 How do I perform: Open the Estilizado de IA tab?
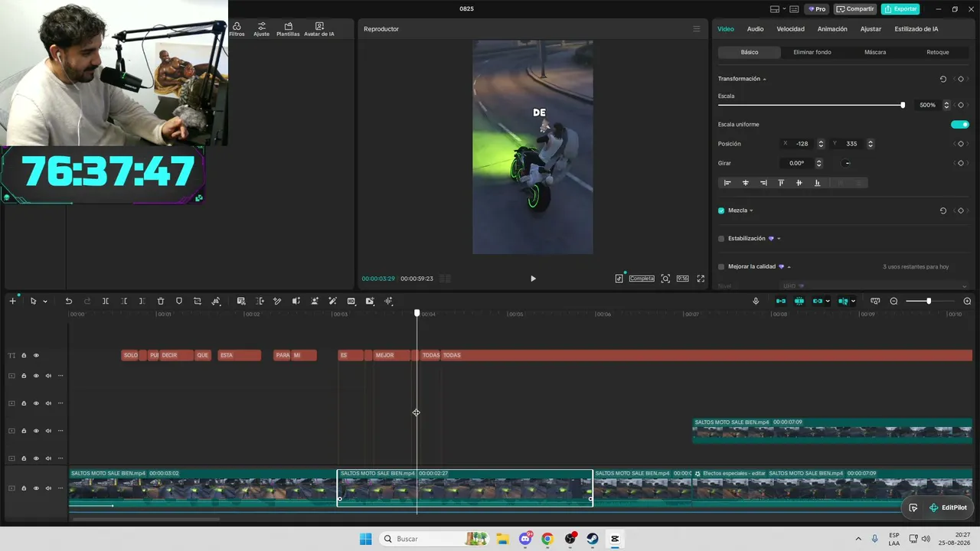[916, 29]
